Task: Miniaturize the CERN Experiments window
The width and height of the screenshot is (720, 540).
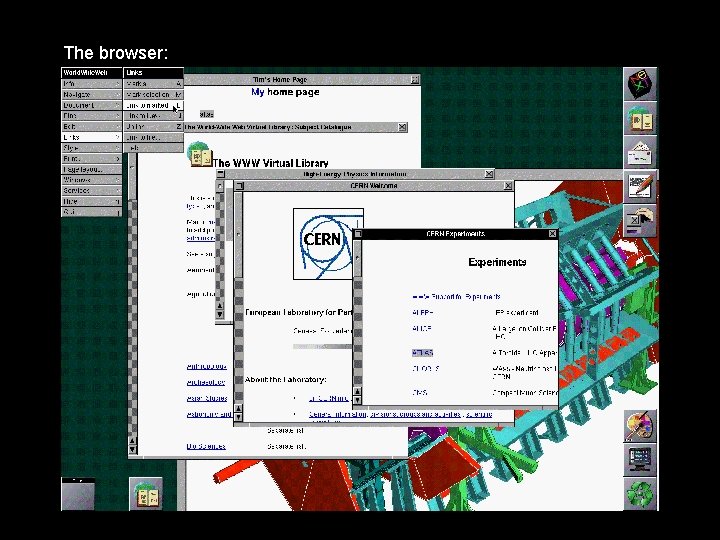Action: 358,234
